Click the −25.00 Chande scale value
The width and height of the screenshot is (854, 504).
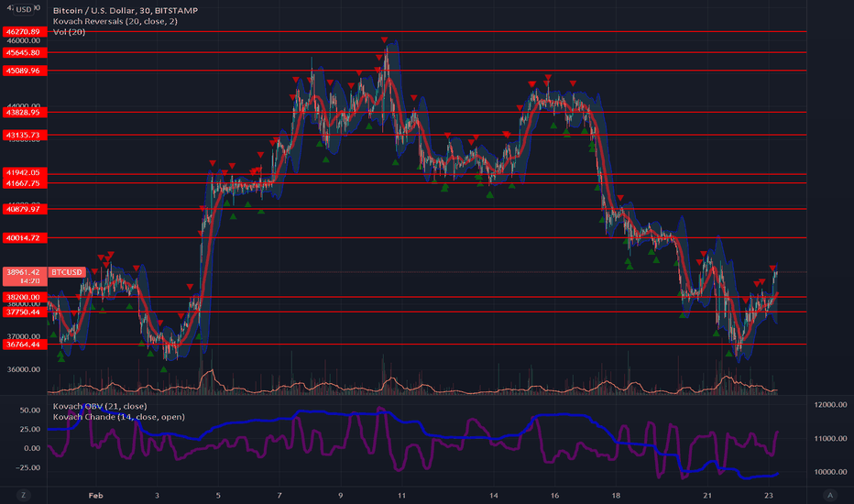[x=28, y=468]
